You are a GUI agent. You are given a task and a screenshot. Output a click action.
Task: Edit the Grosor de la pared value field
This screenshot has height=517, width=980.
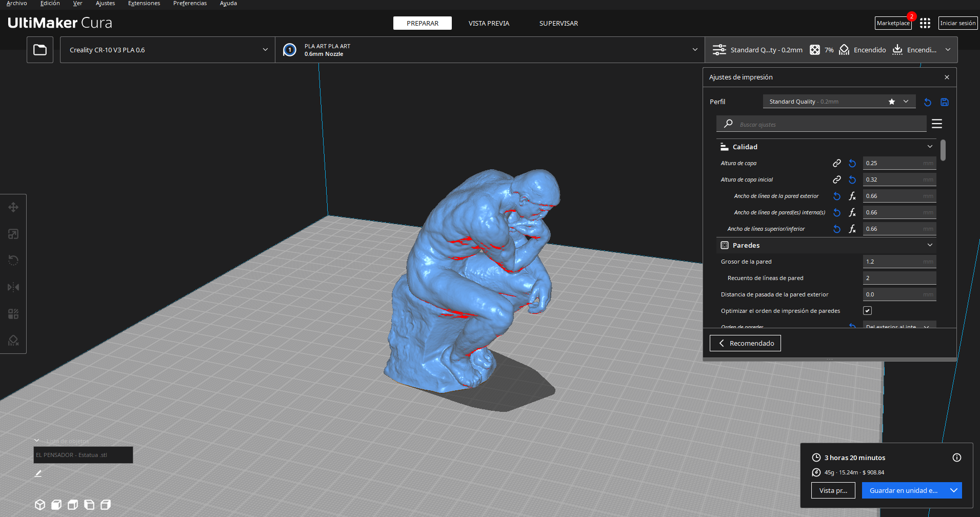point(899,262)
